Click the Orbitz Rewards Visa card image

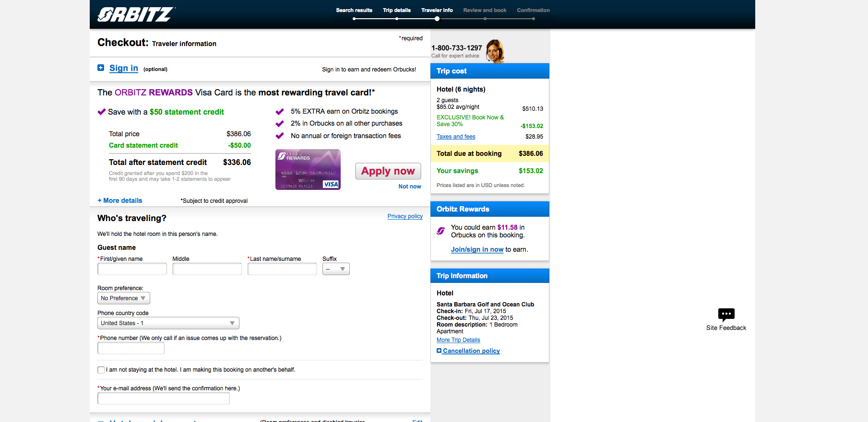308,169
